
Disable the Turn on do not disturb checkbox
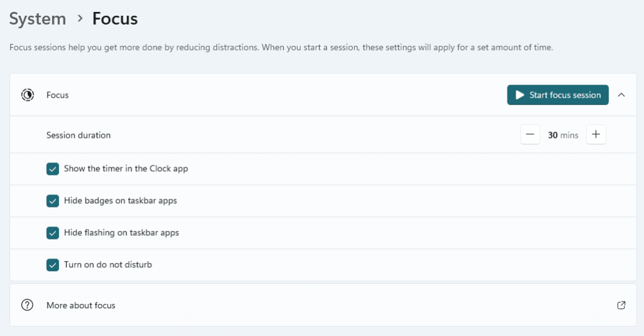[53, 265]
